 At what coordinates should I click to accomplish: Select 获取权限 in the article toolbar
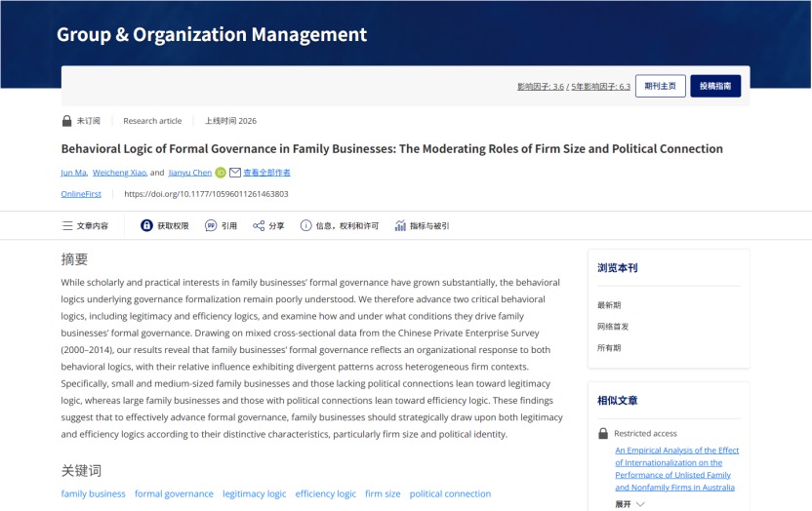point(165,225)
